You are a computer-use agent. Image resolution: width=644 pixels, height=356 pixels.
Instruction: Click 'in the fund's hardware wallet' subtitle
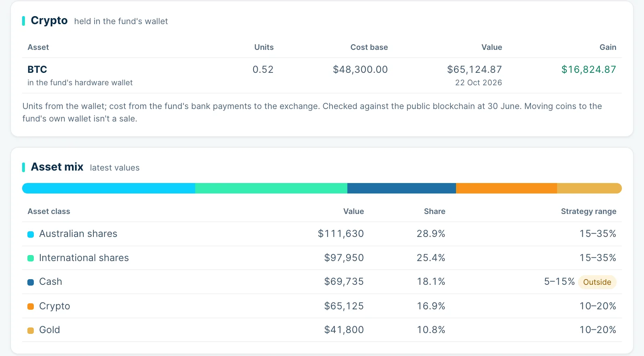[x=80, y=82]
